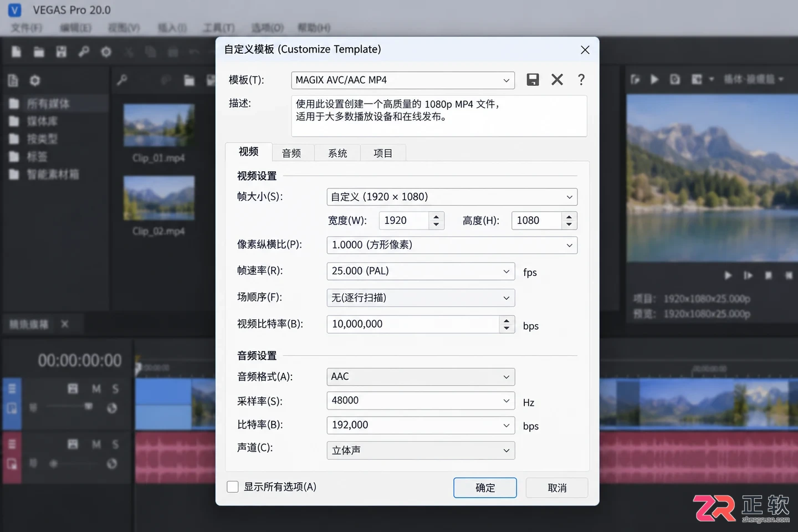Click the 视频比特率 input field
The width and height of the screenshot is (798, 532).
413,324
